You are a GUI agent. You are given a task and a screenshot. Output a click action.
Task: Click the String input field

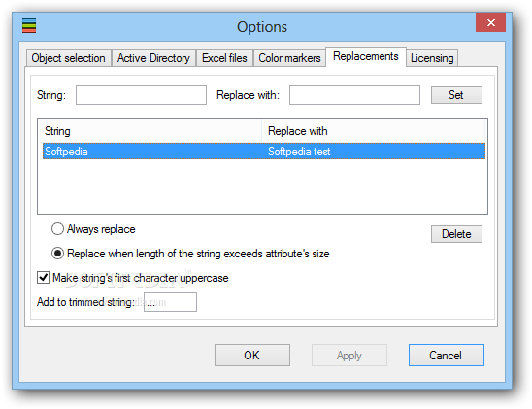141,95
